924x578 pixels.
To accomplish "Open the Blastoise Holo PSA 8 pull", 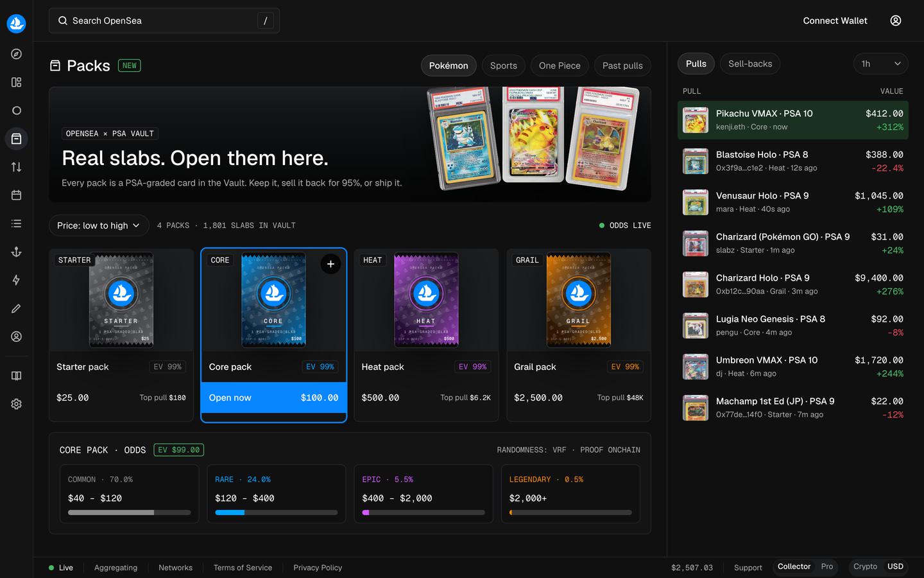I will coord(793,161).
